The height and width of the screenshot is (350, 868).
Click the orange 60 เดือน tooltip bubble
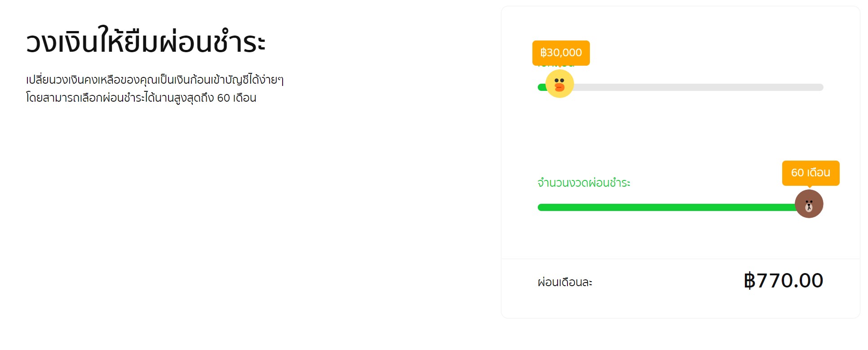810,173
